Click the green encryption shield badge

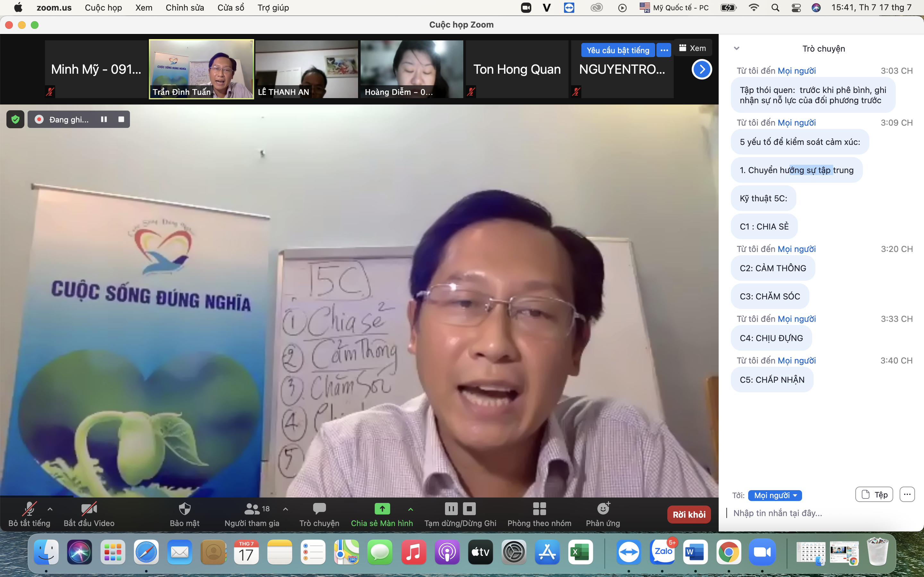pyautogui.click(x=15, y=120)
